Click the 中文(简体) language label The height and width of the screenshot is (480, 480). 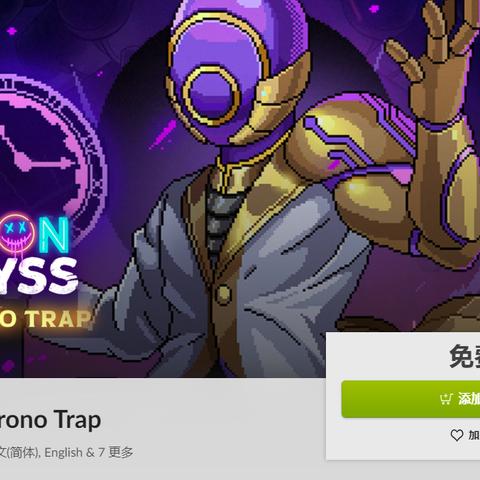19,453
